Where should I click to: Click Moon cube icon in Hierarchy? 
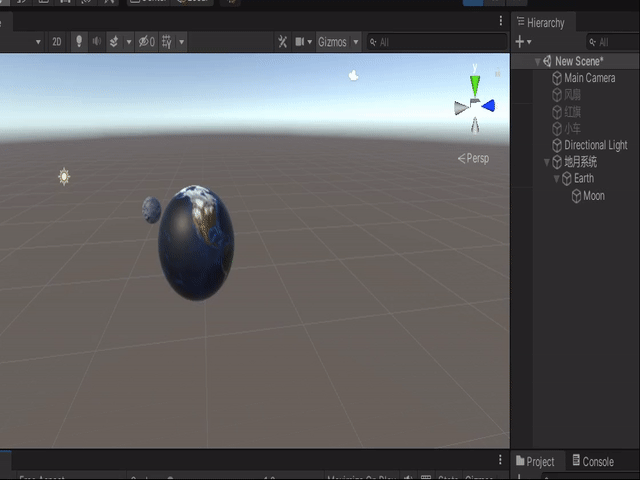pyautogui.click(x=576, y=196)
